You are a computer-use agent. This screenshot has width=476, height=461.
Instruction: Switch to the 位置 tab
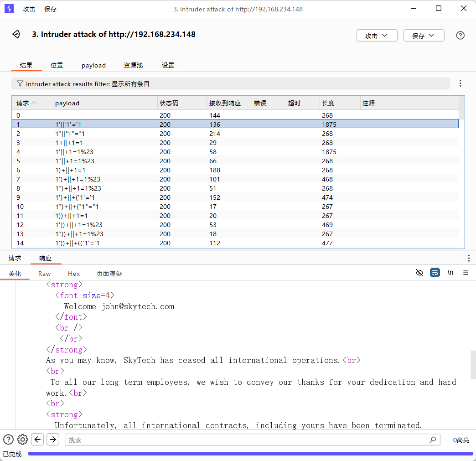[57, 65]
